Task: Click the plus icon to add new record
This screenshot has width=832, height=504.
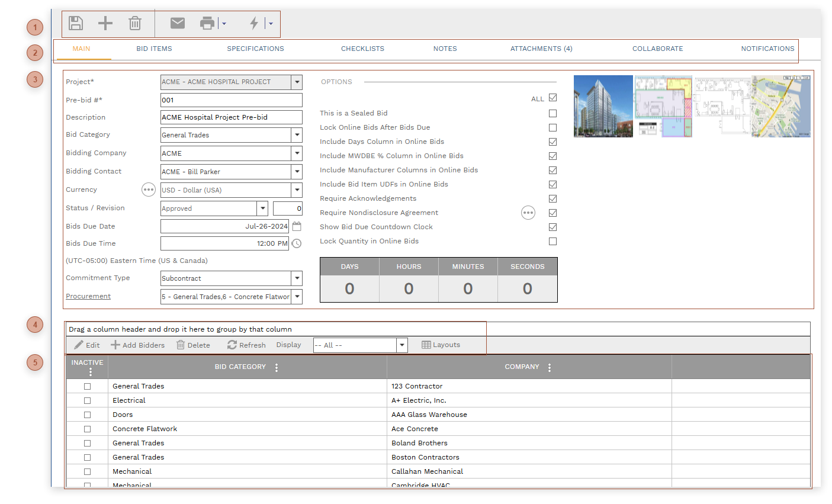Action: 105,23
